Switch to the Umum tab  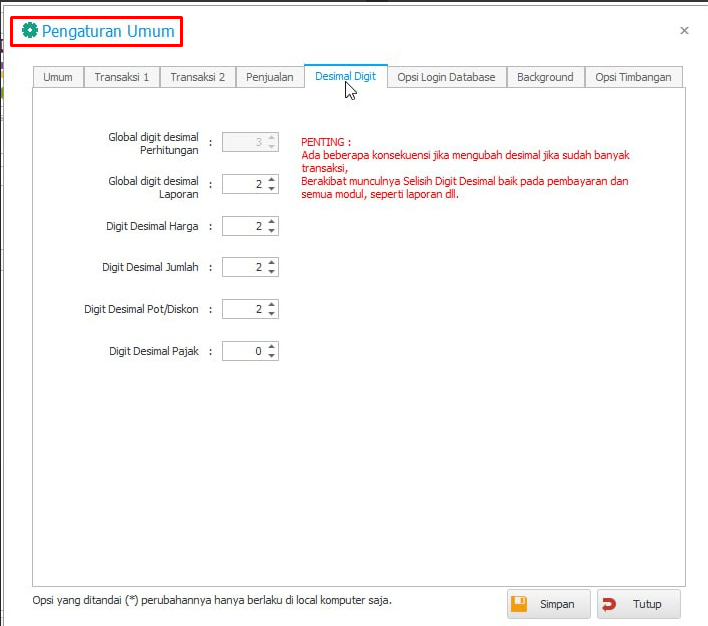coord(58,77)
